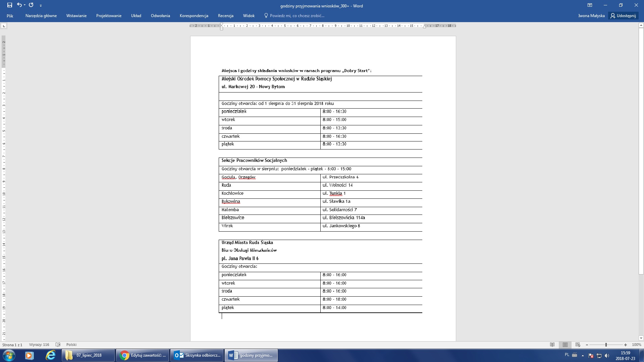Viewport: 644px width, 362px height.
Task: Change the language via Polski indicator
Action: pyautogui.click(x=71, y=345)
